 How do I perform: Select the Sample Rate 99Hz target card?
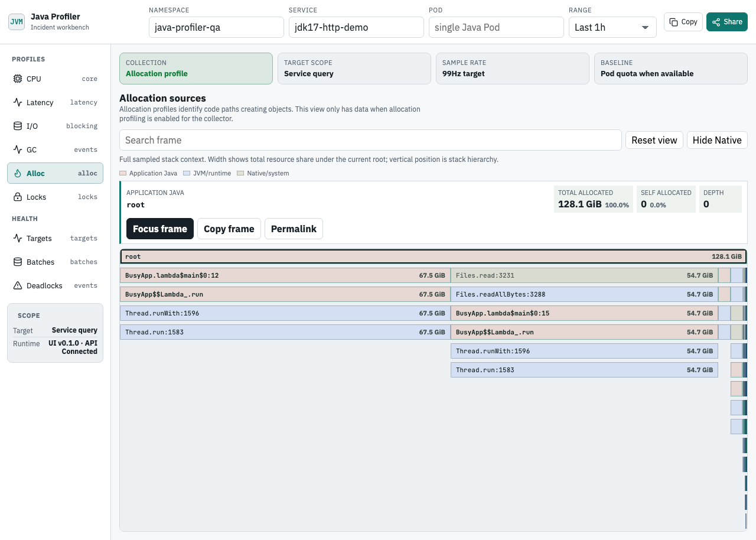513,69
